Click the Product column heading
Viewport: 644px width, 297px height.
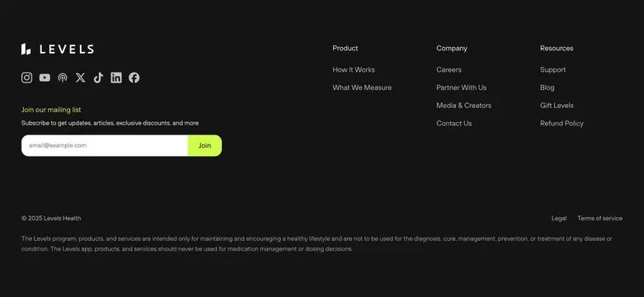coord(345,48)
